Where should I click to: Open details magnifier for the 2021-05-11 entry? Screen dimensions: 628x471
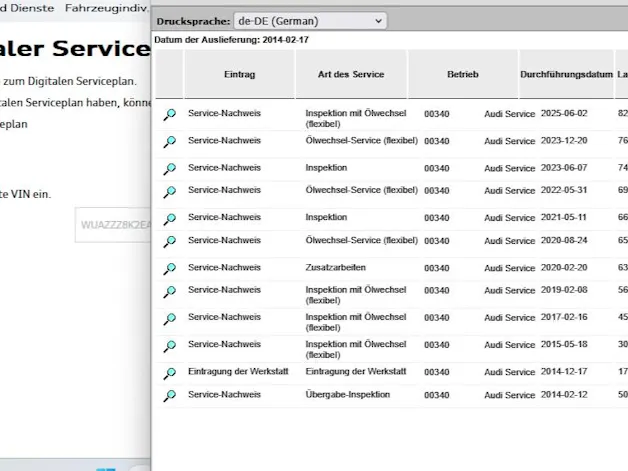click(x=169, y=219)
